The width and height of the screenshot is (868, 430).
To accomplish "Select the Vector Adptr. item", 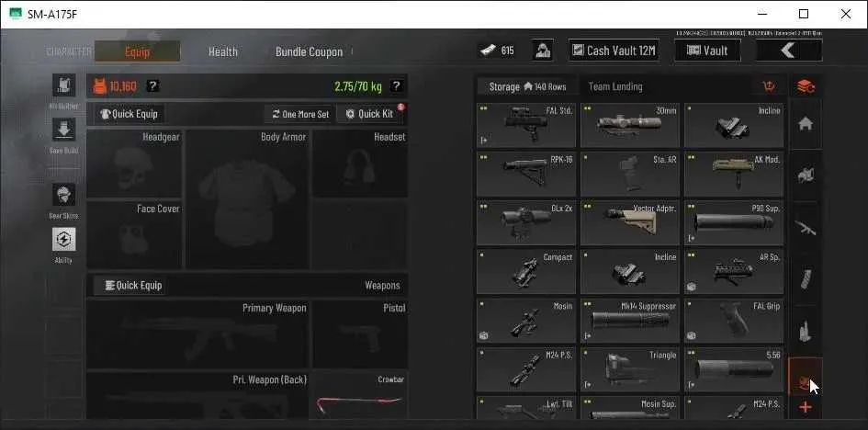I will [630, 223].
